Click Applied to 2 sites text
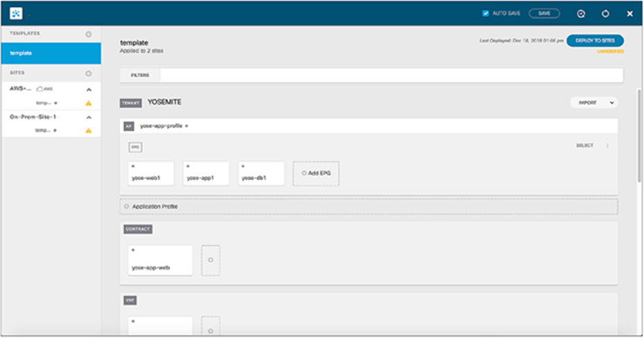This screenshot has height=338, width=644. [x=141, y=51]
